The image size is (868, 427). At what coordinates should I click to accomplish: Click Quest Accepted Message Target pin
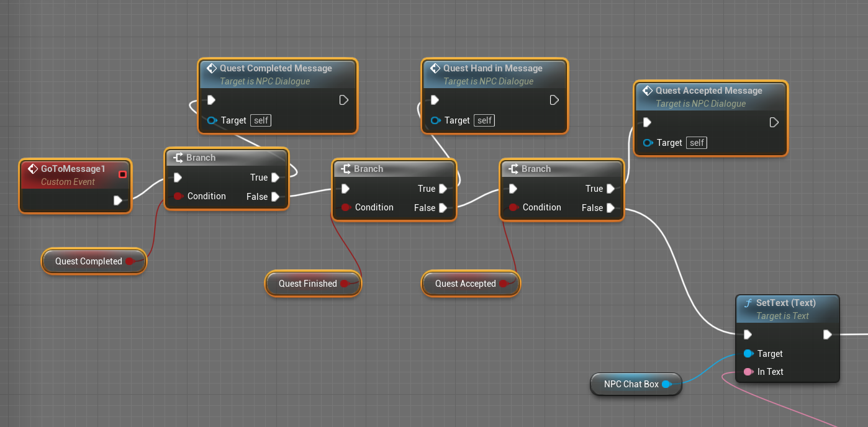coord(648,143)
